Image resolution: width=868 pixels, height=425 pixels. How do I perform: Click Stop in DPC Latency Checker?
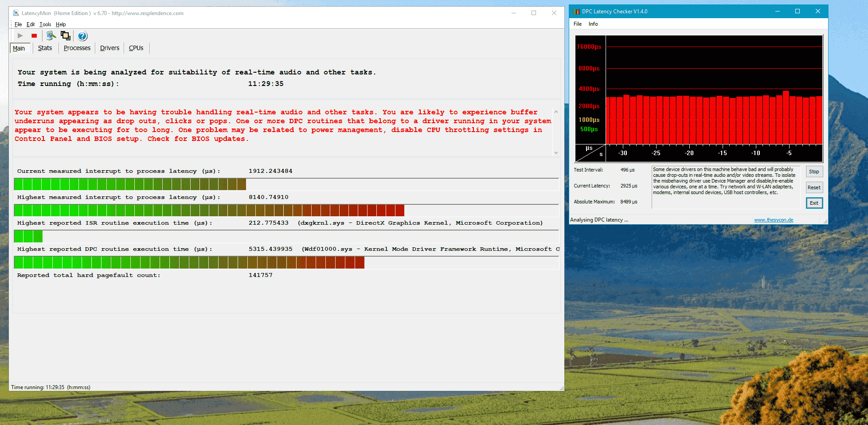pos(814,172)
